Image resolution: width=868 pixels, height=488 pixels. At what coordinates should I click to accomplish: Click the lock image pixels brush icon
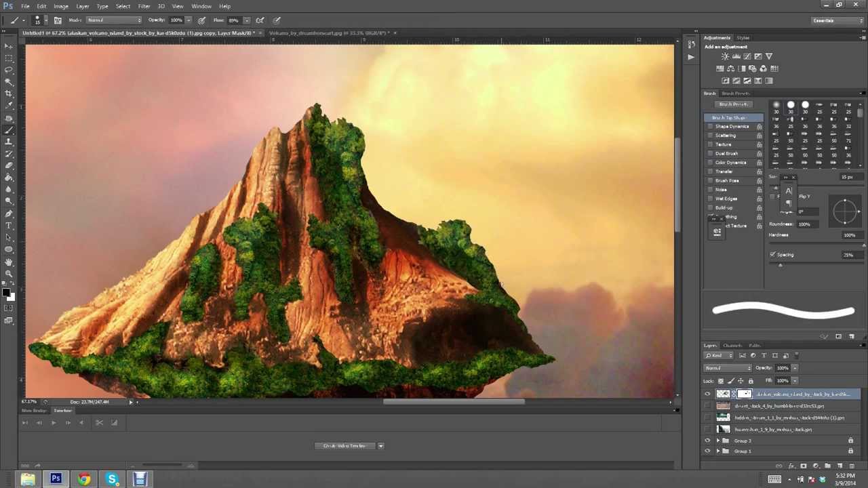[x=731, y=381]
